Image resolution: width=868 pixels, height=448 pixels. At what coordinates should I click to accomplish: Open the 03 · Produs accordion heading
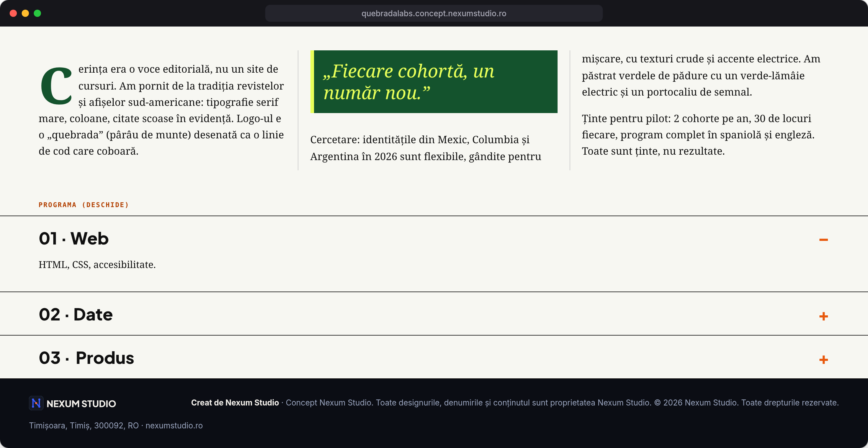coord(86,358)
